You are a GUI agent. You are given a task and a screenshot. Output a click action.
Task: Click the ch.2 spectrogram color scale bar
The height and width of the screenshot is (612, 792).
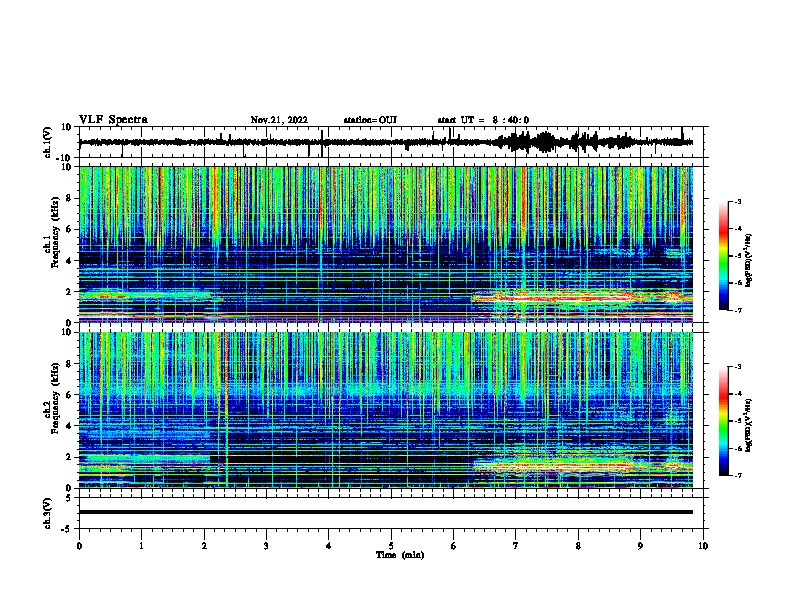[x=723, y=421]
